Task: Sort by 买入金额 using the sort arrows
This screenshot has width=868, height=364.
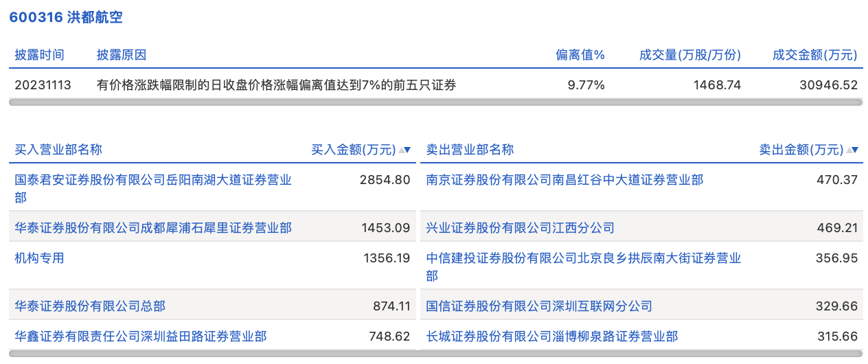Action: (x=405, y=150)
